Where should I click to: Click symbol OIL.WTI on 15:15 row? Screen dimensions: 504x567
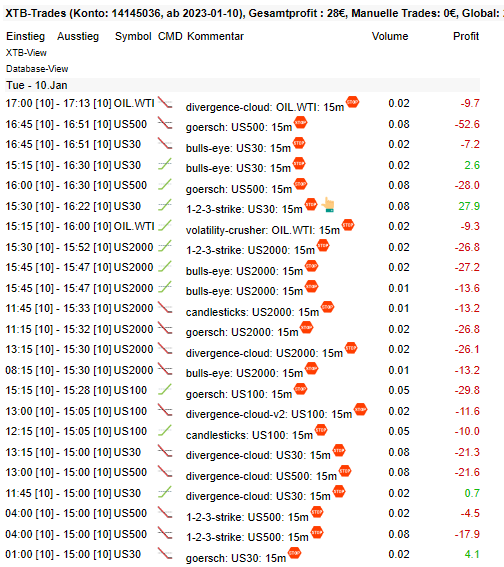[134, 226]
